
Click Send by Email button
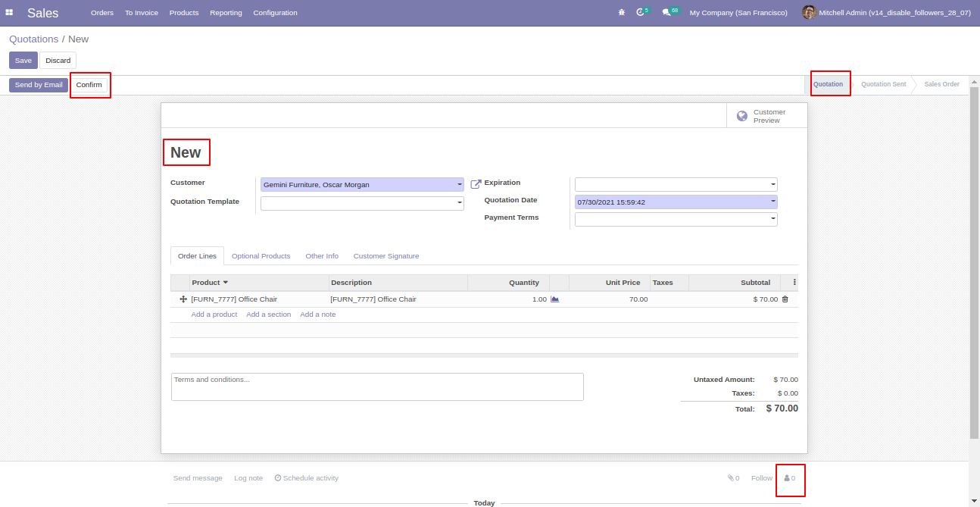[x=39, y=85]
